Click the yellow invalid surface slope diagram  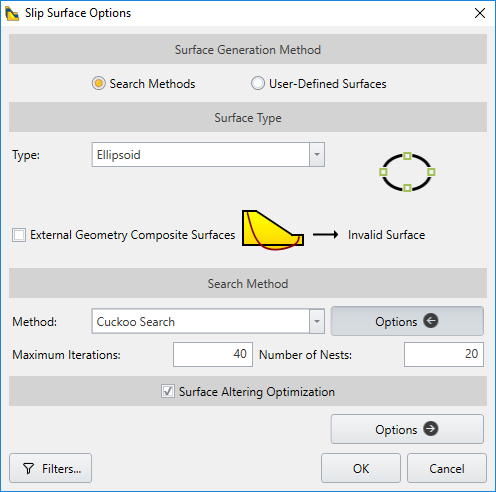(273, 230)
